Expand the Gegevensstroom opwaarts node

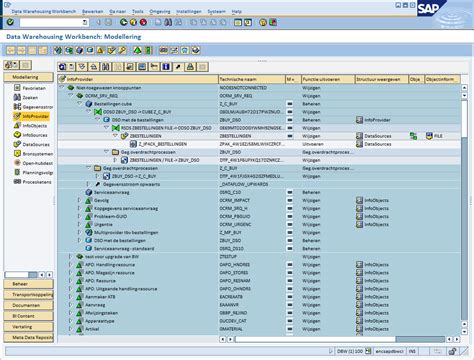point(88,184)
